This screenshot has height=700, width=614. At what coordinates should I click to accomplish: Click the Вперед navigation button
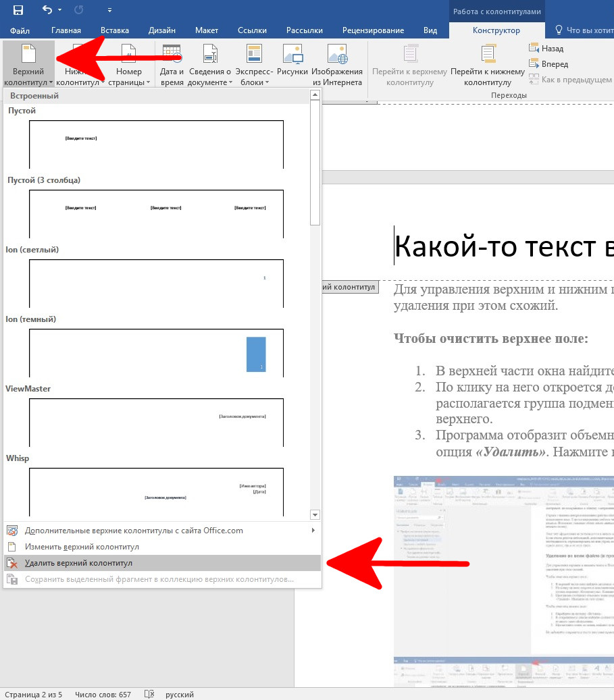[x=548, y=64]
